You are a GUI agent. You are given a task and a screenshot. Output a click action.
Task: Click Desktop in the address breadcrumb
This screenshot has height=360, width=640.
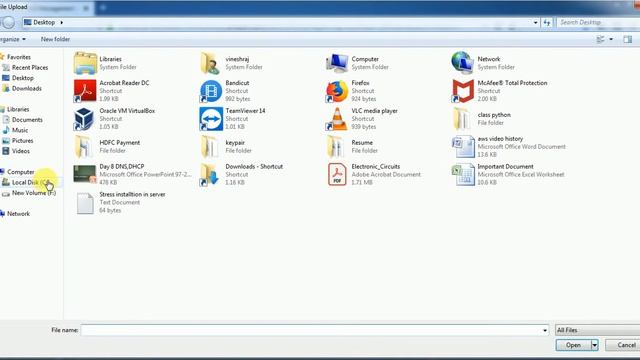(x=44, y=22)
